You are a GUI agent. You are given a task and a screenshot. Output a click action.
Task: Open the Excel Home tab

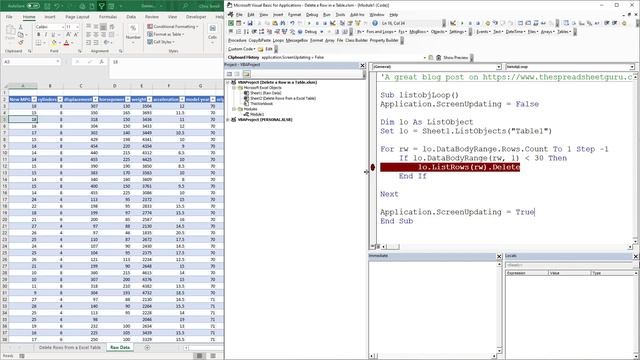29,17
